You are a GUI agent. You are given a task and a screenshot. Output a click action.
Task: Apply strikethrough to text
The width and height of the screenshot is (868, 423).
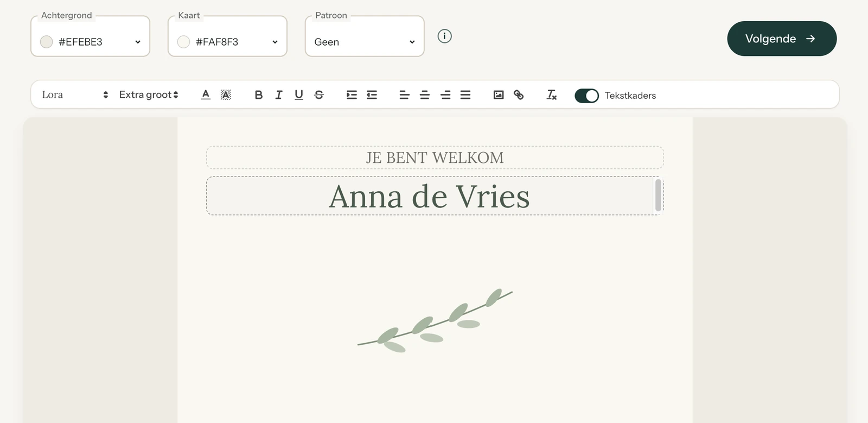tap(319, 95)
